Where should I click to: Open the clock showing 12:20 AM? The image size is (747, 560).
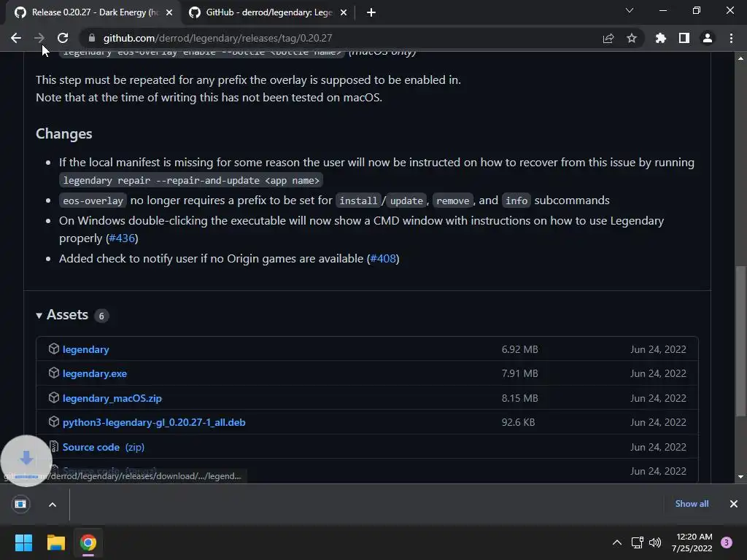tap(692, 542)
